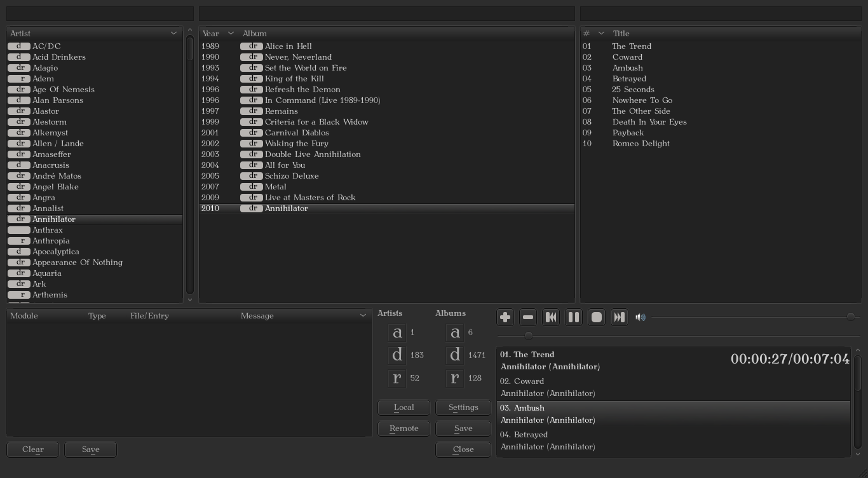Image resolution: width=868 pixels, height=478 pixels.
Task: Select playlist entry 03. Ambush
Action: [x=674, y=414]
